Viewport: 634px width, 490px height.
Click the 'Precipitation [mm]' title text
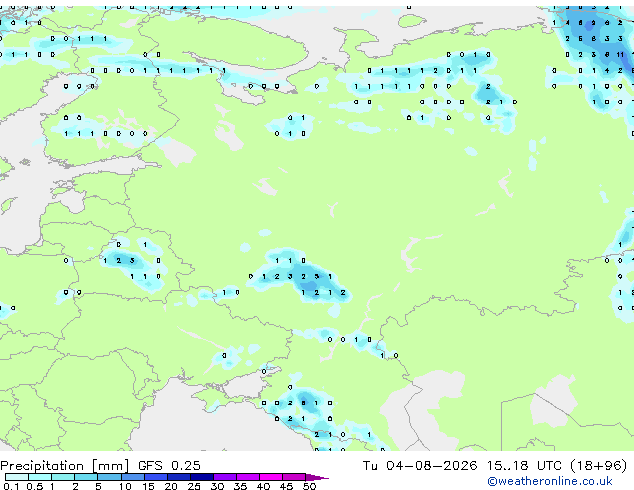tap(65, 466)
